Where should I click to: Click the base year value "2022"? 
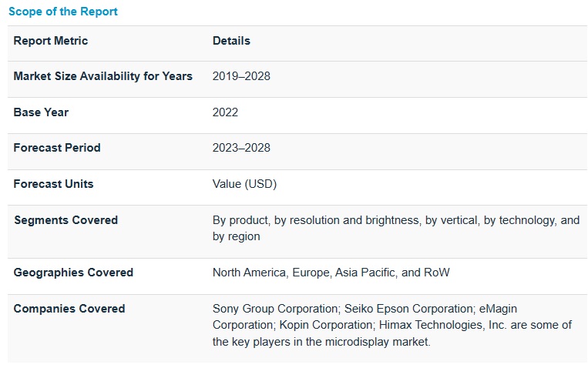pos(225,112)
